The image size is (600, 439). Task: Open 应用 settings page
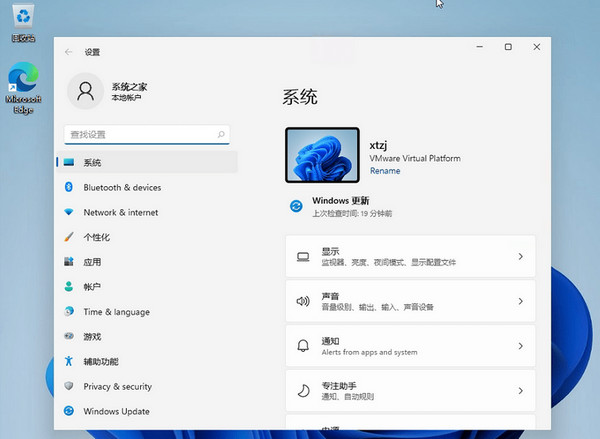click(147, 262)
